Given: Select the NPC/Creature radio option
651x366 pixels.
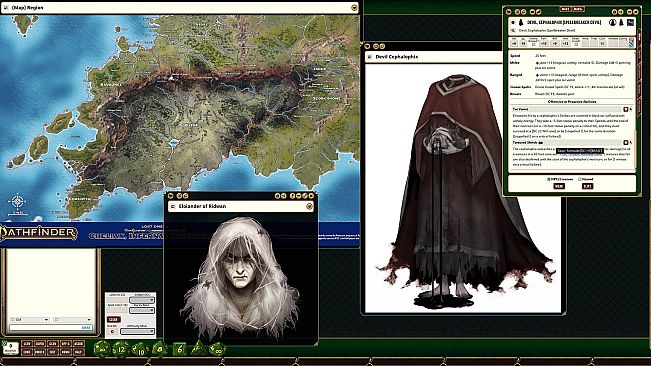Looking at the screenshot, I should point(548,179).
